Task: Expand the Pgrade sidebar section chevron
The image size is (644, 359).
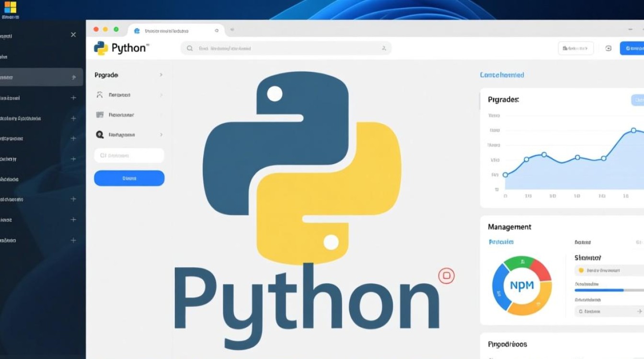Action: [x=161, y=75]
